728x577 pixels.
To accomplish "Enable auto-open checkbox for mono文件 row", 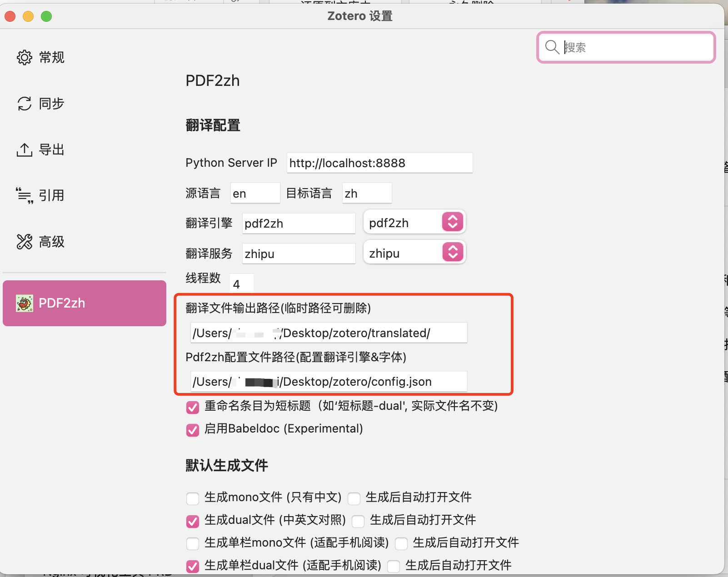I will click(354, 498).
